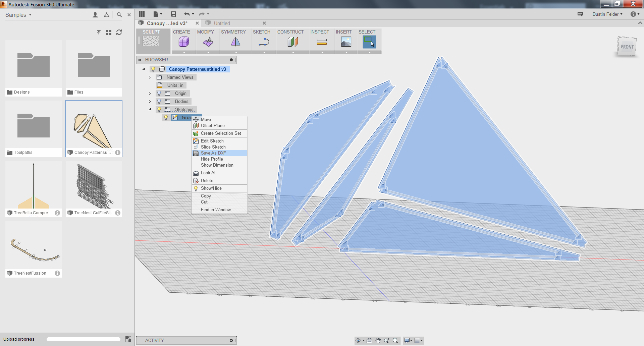Select Find in Window menu item
This screenshot has height=346, width=644.
pyautogui.click(x=219, y=210)
